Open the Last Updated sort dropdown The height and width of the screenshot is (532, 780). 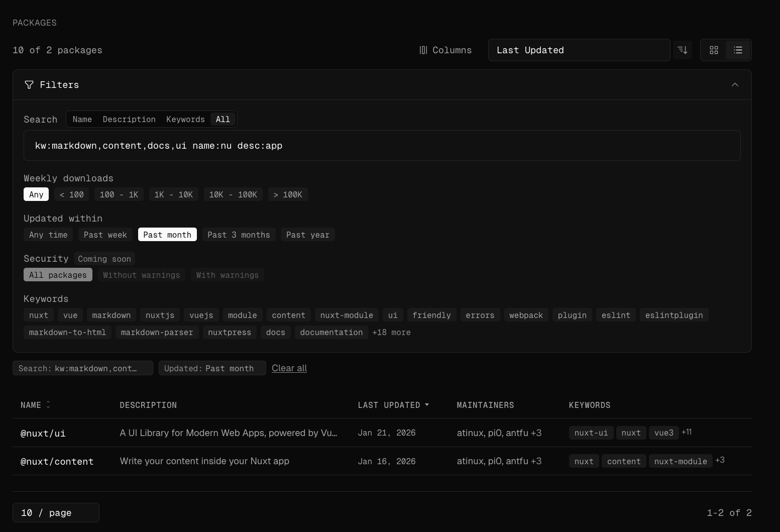click(579, 50)
